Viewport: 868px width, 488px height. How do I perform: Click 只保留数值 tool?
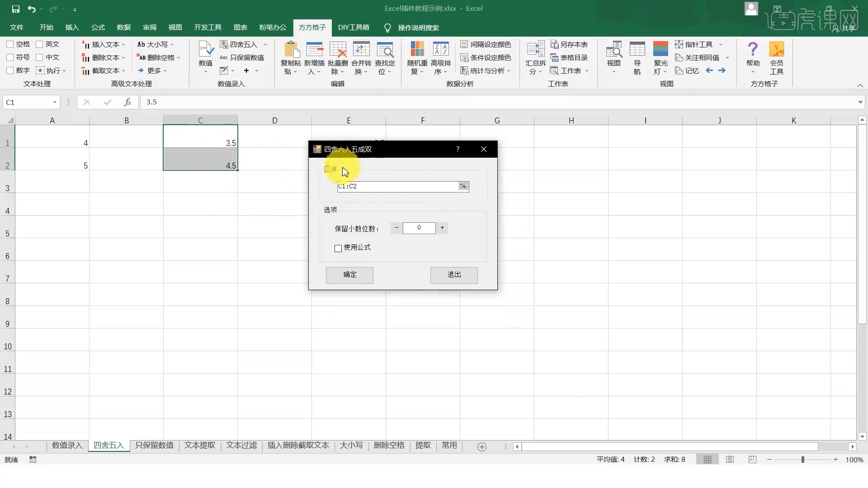(242, 57)
